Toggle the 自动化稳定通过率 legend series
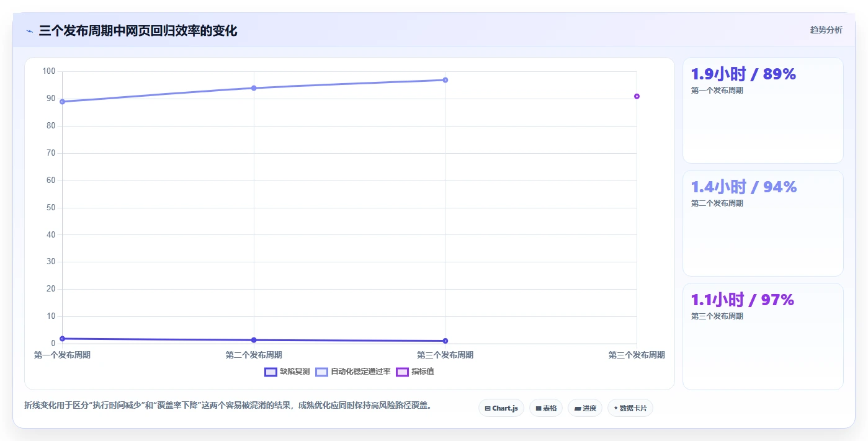 coord(353,372)
